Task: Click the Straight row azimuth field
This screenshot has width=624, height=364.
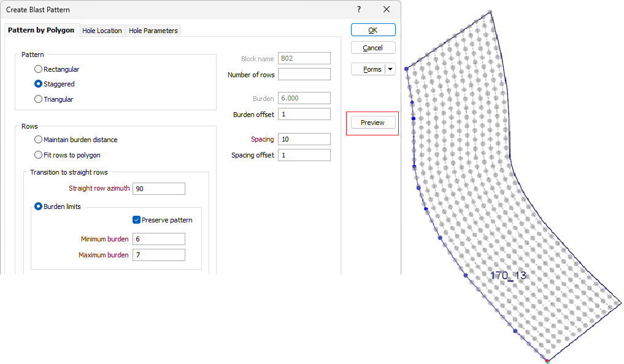Action: (x=158, y=189)
